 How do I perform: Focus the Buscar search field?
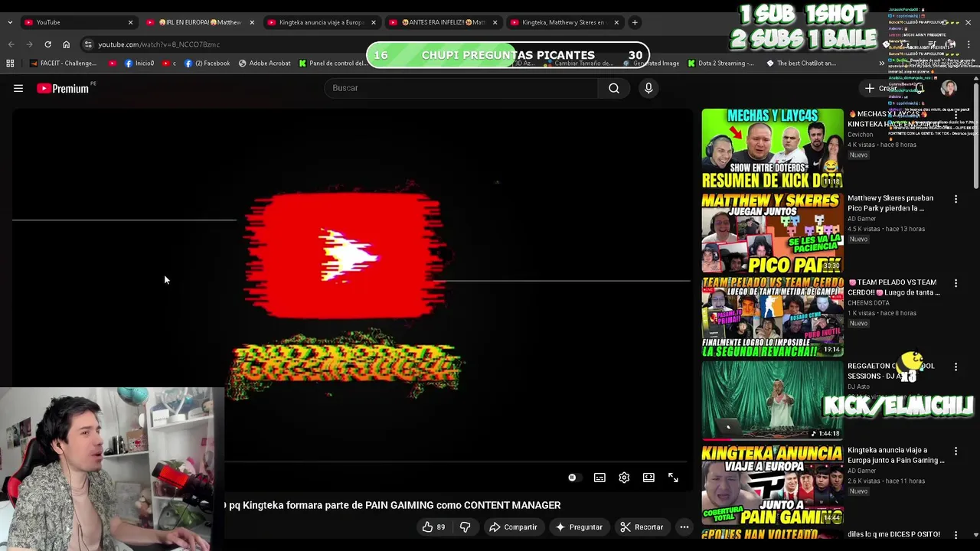[461, 88]
